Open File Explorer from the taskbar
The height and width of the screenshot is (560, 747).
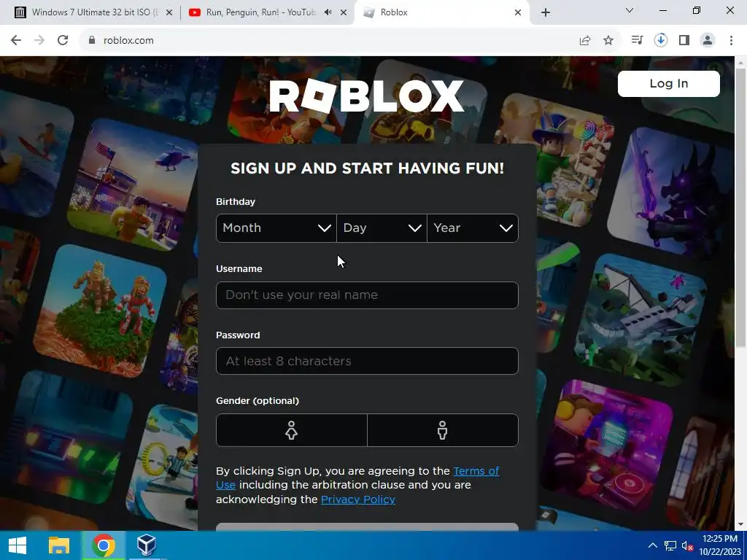click(59, 545)
